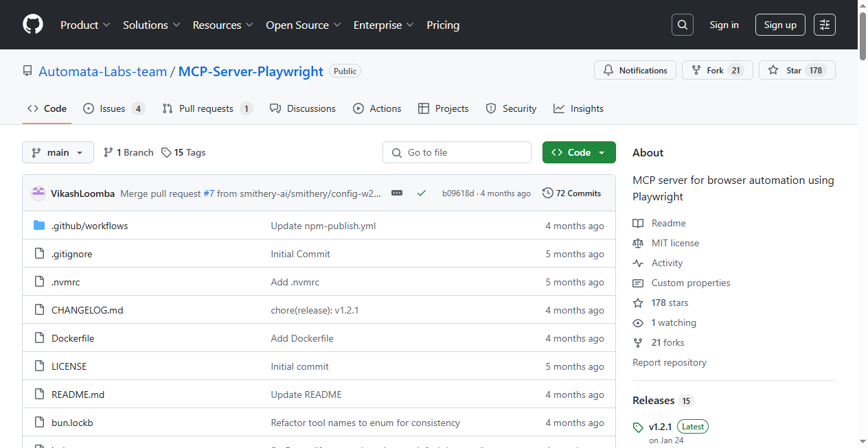This screenshot has width=868, height=448.
Task: Open commit hash b09618d
Action: click(458, 193)
